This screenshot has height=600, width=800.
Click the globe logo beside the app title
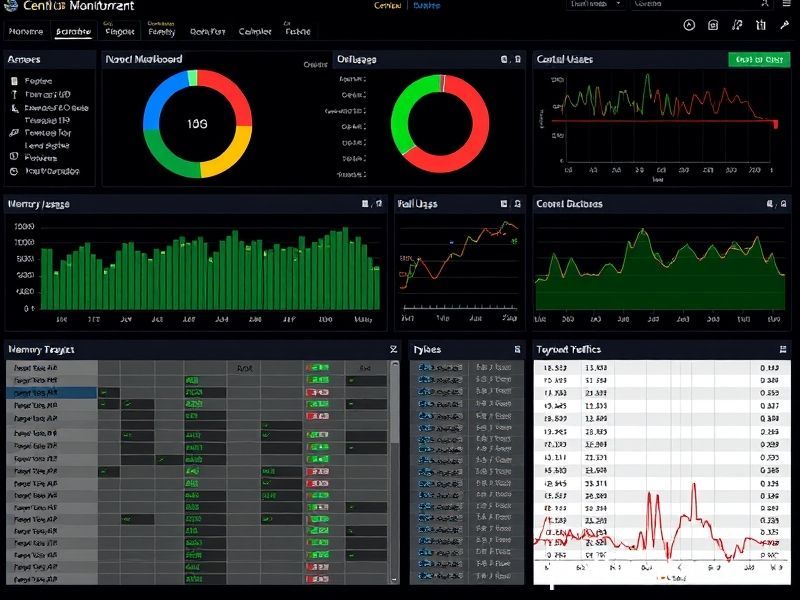click(11, 6)
